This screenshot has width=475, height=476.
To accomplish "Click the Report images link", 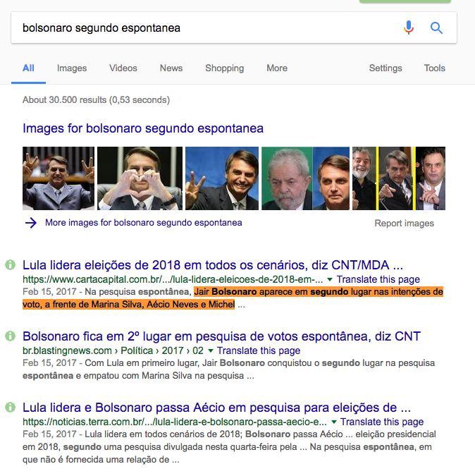I will point(404,223).
